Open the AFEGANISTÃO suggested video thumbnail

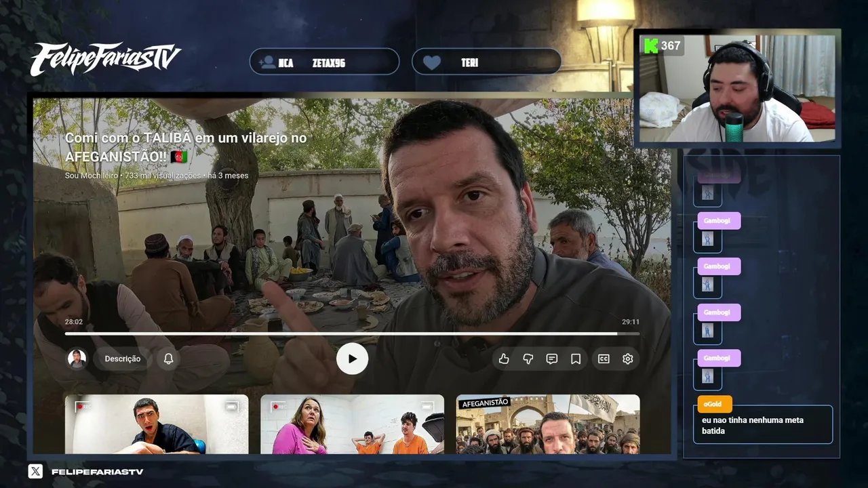click(548, 424)
